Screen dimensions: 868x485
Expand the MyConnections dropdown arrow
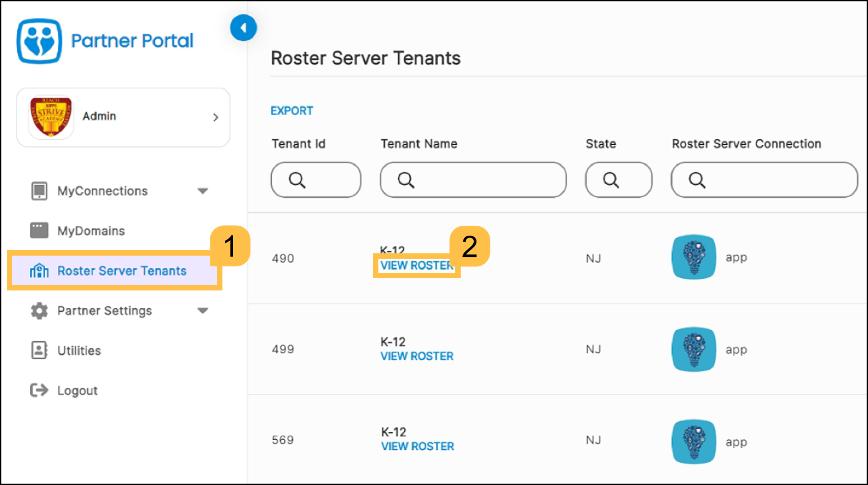[x=203, y=191]
